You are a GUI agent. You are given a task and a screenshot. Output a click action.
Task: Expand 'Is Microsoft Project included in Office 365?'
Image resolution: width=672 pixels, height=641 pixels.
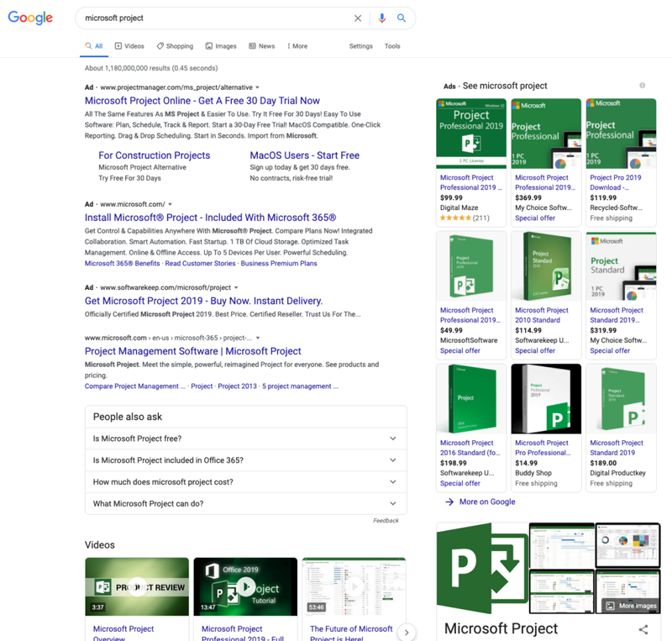point(245,460)
